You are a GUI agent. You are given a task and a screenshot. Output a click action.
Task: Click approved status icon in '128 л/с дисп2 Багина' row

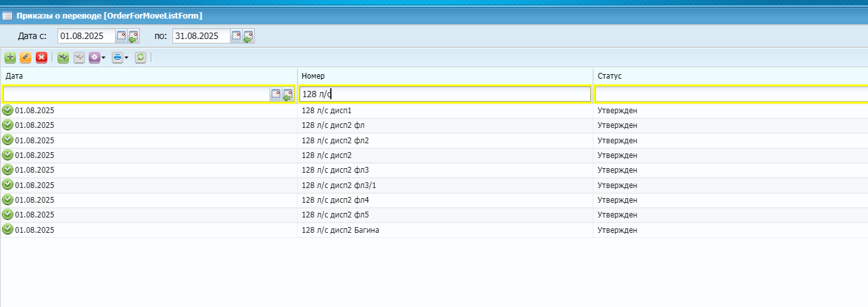[8, 229]
